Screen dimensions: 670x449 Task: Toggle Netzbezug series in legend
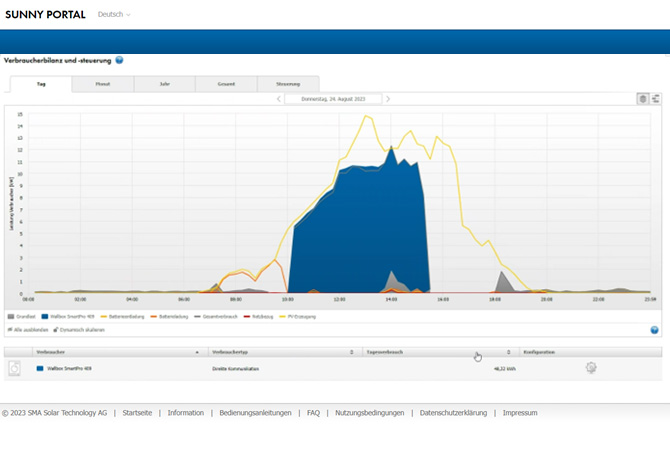258,317
